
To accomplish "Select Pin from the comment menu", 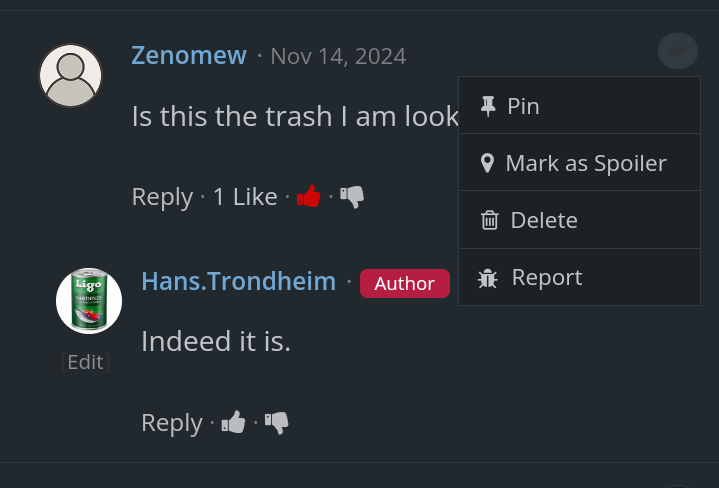I will coord(523,106).
